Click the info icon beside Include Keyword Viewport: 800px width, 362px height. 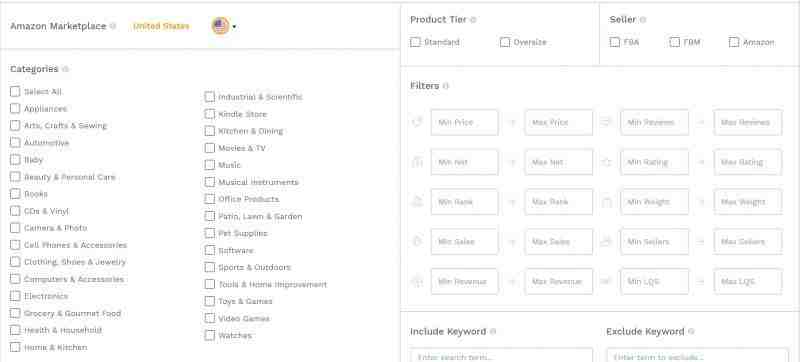point(493,331)
